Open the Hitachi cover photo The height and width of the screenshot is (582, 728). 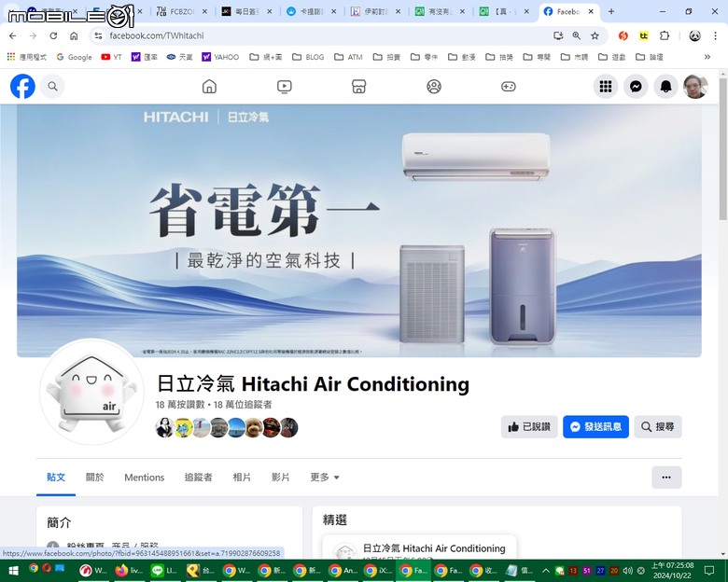(x=359, y=230)
